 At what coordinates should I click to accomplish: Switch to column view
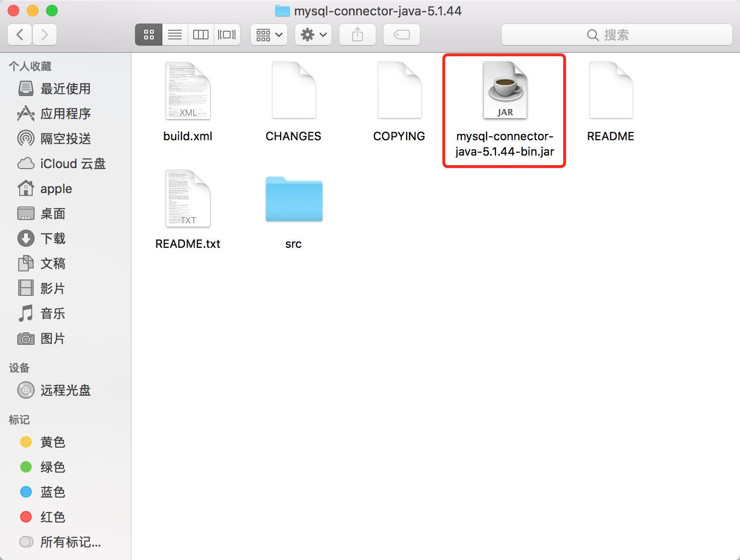(x=201, y=35)
